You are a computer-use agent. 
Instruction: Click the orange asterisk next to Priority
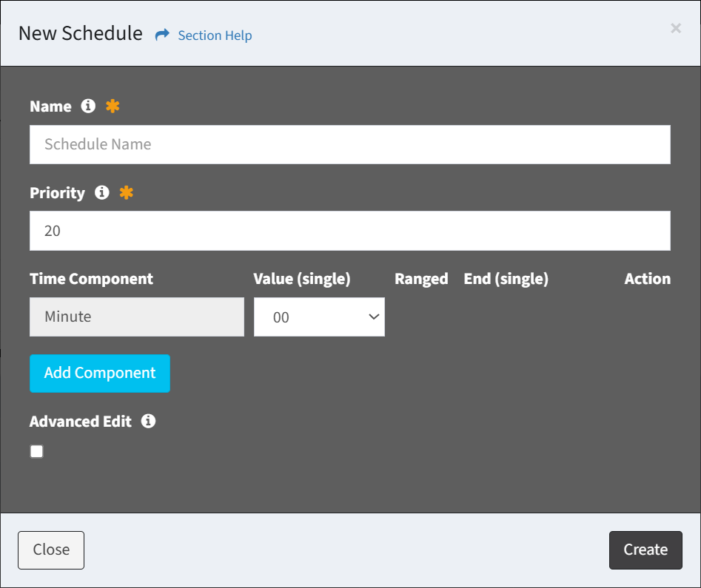coord(127,192)
